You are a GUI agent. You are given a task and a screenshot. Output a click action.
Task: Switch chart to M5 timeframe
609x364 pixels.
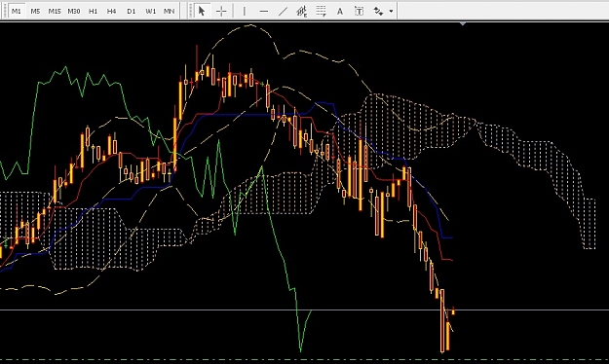(x=35, y=11)
